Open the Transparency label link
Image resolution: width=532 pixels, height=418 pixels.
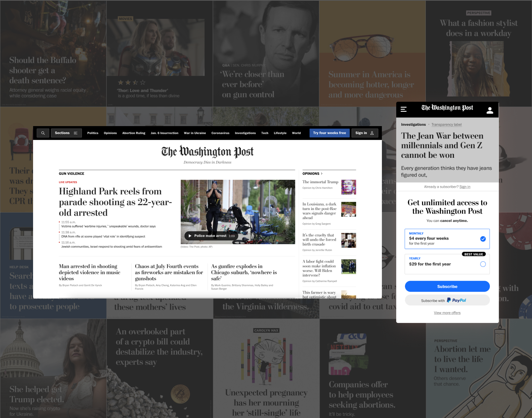tap(446, 125)
